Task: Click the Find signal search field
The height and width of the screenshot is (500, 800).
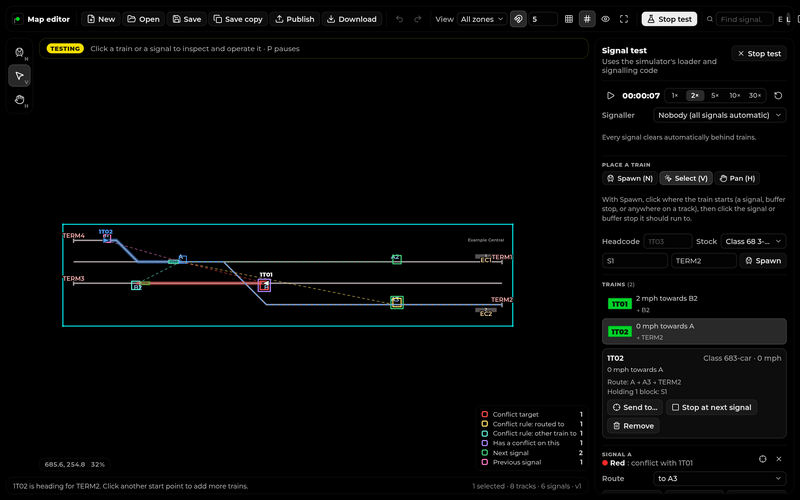Action: click(x=744, y=19)
